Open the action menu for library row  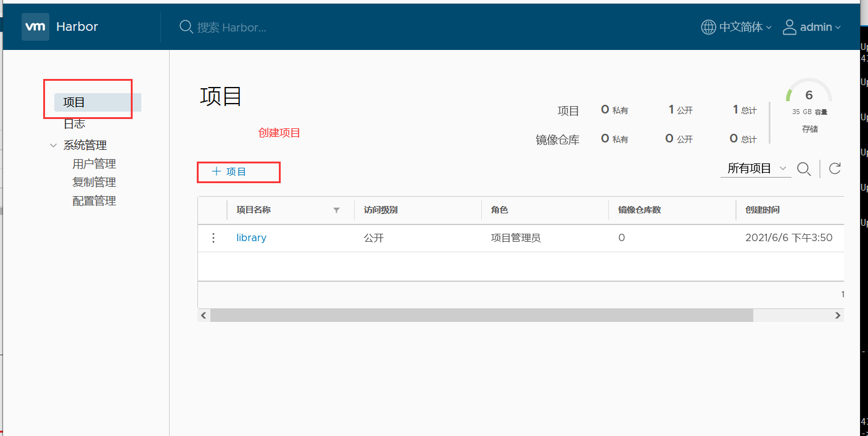point(213,238)
